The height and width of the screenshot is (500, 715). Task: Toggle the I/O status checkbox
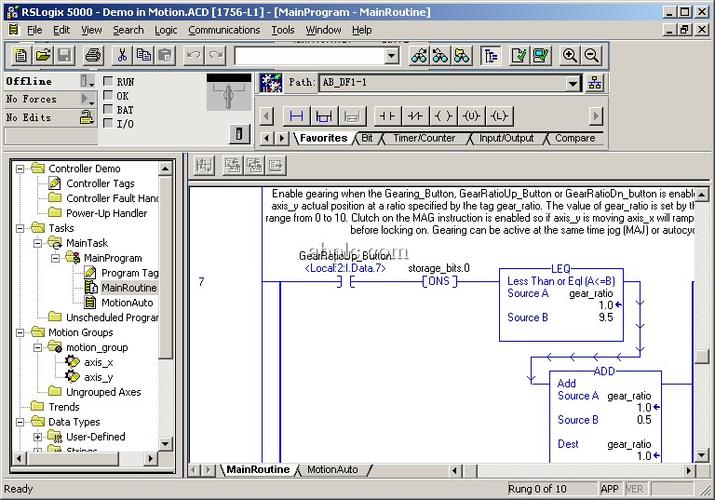[x=108, y=123]
